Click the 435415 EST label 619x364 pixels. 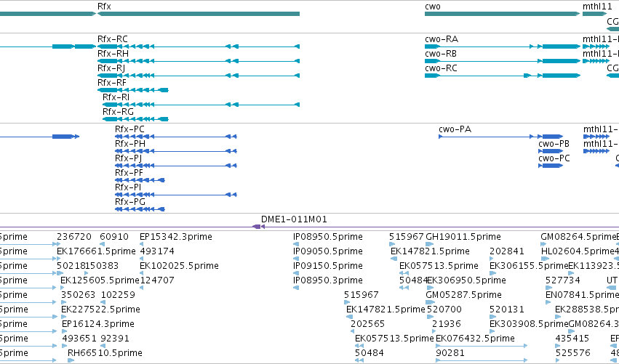(x=572, y=339)
